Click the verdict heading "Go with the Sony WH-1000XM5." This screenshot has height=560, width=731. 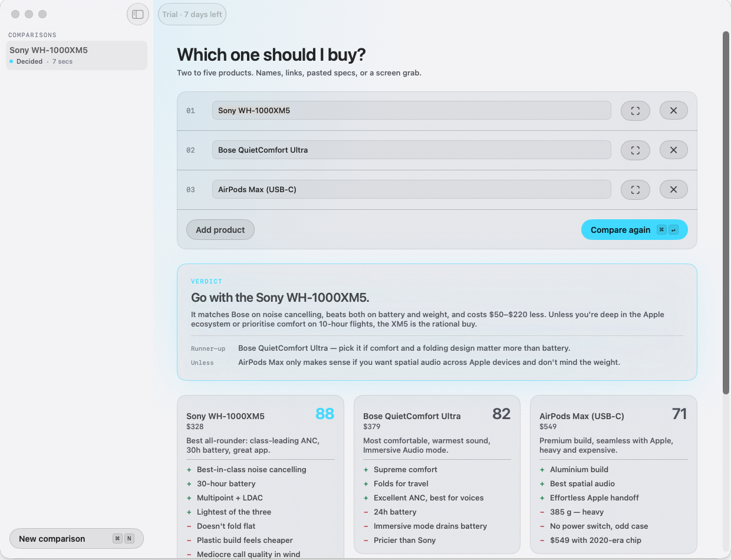[280, 298]
